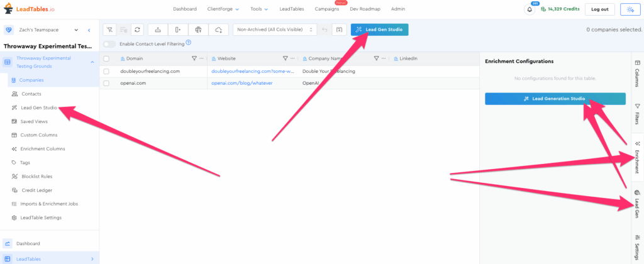The width and height of the screenshot is (644, 264).
Task: Click the save view icon
Action: point(339,30)
